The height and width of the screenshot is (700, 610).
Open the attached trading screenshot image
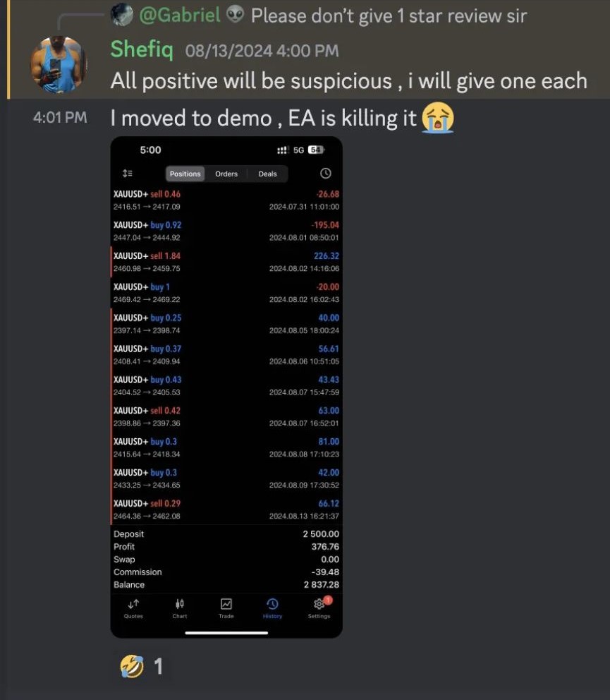point(226,387)
